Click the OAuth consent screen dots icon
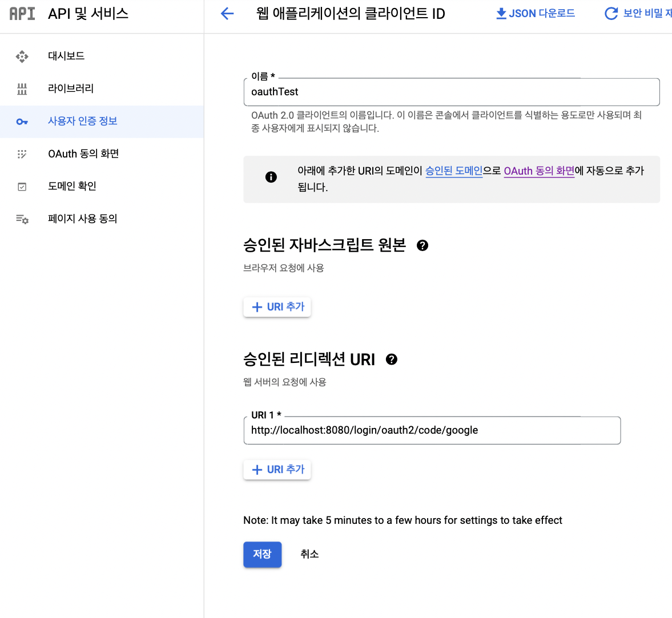The height and width of the screenshot is (618, 672). pos(22,154)
